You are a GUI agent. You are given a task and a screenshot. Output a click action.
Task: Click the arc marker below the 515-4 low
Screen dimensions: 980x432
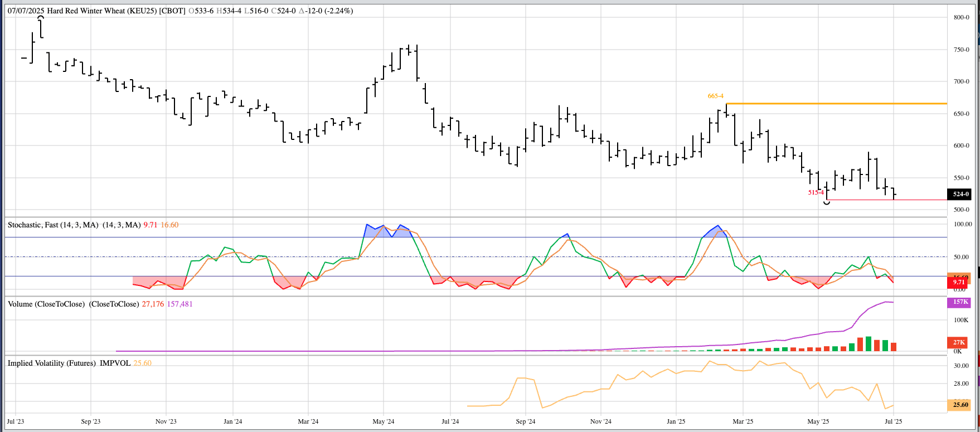click(x=827, y=203)
